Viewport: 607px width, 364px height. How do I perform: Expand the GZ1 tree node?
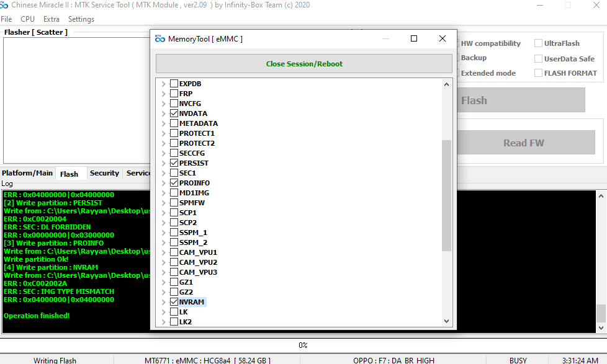click(163, 282)
